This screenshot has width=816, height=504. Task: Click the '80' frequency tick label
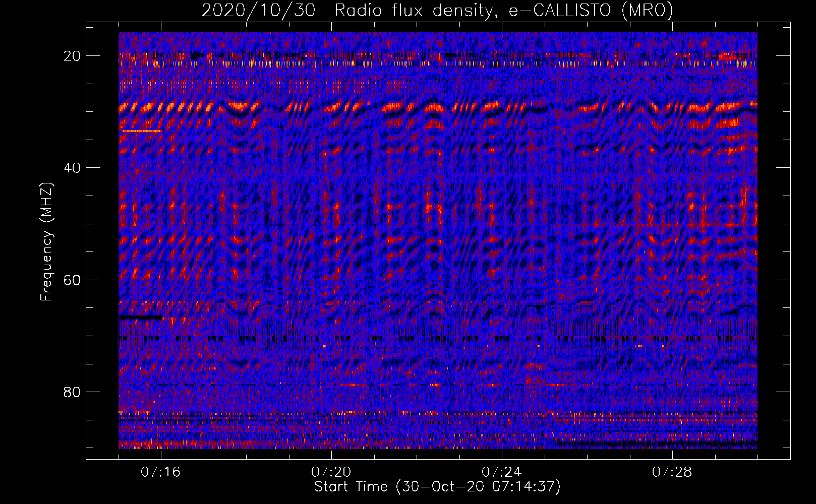coord(72,392)
